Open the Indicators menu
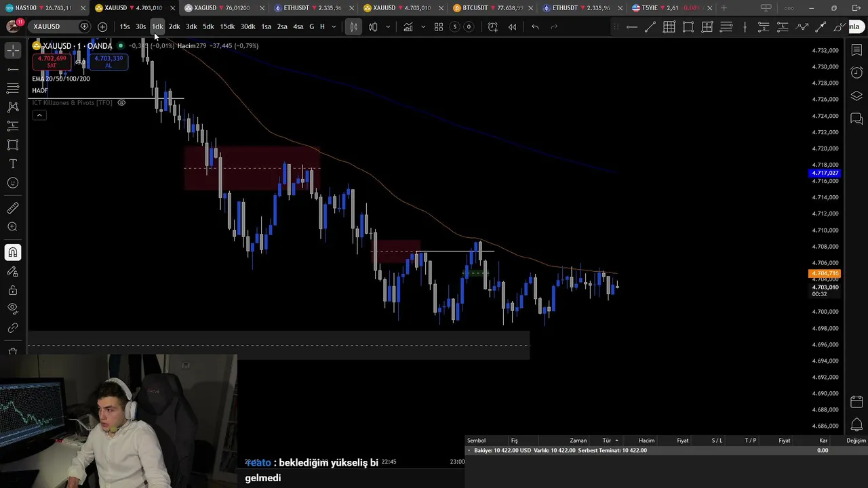 [408, 26]
